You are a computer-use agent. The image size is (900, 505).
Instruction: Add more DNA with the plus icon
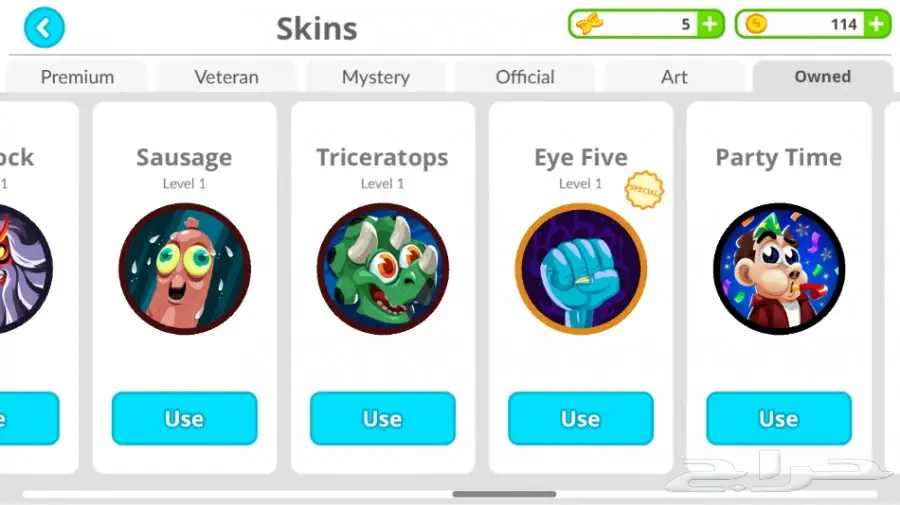click(x=710, y=24)
